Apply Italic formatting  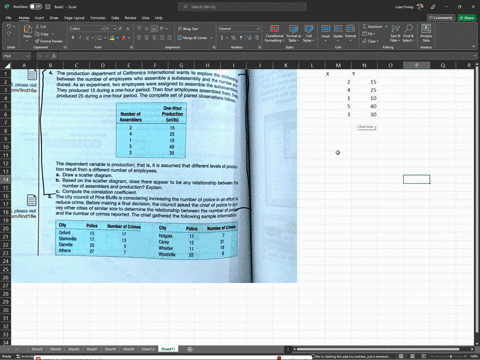[80, 38]
